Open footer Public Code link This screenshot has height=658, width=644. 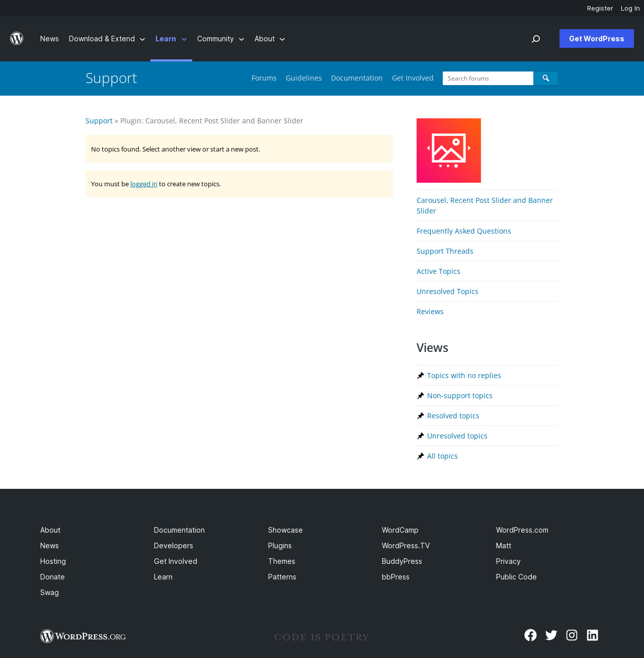point(516,577)
